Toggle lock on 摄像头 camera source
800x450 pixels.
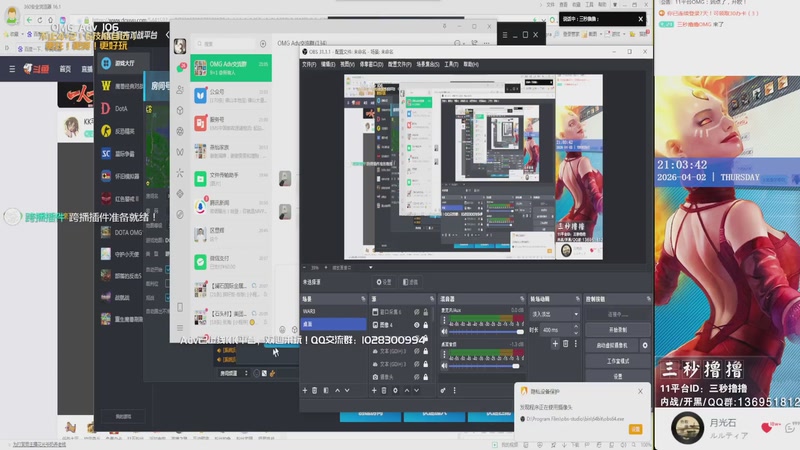pyautogui.click(x=426, y=377)
